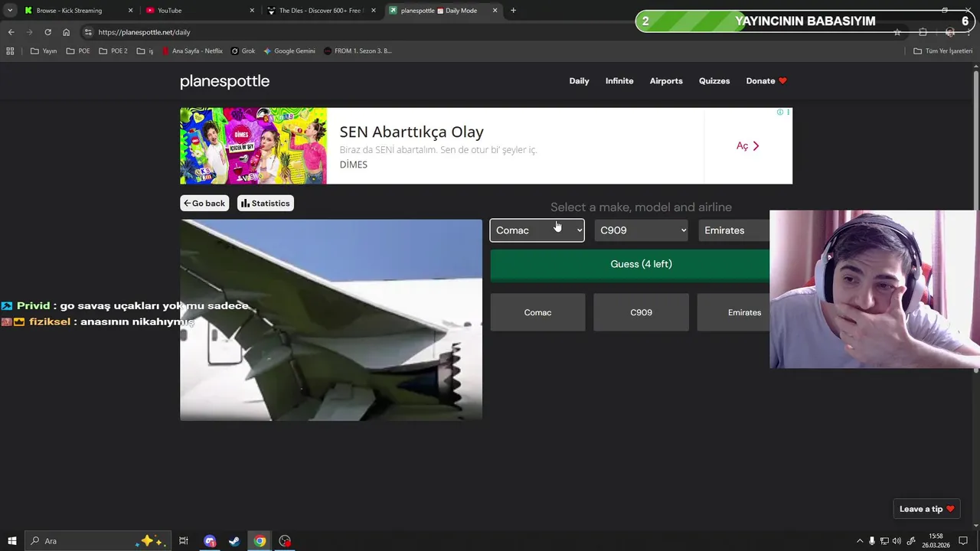Image resolution: width=980 pixels, height=551 pixels.
Task: Click the ad info icon
Action: coord(779,112)
